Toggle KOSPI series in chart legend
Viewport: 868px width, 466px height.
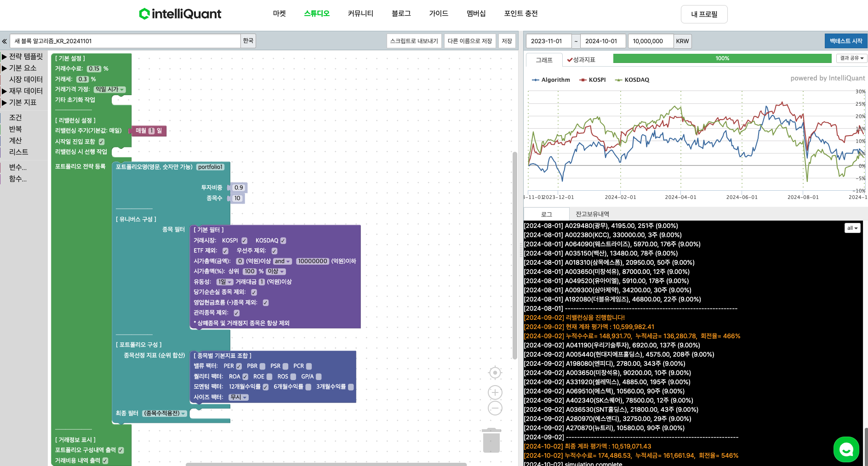tap(593, 80)
